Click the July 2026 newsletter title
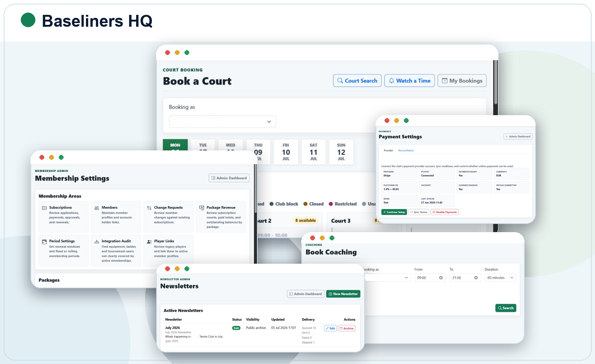 coord(173,328)
